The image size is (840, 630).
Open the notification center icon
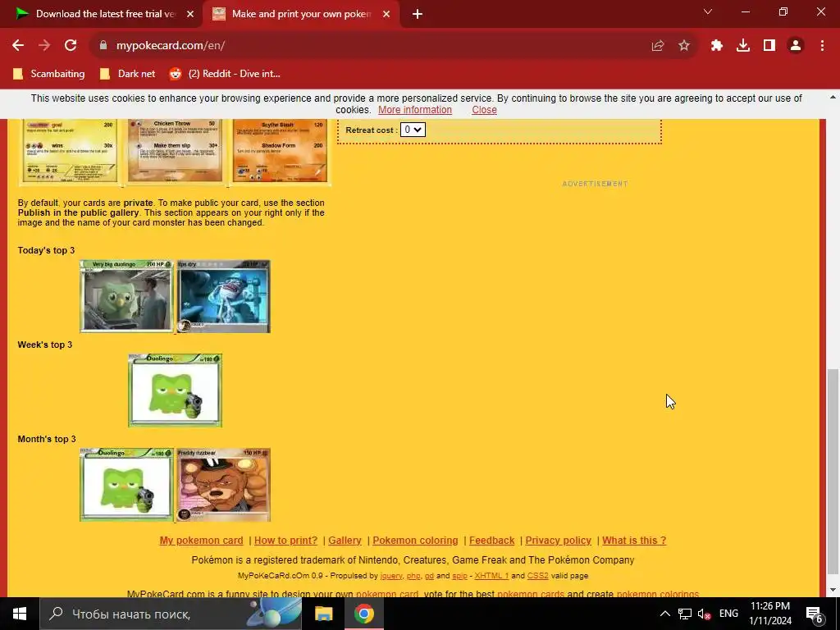tap(814, 614)
